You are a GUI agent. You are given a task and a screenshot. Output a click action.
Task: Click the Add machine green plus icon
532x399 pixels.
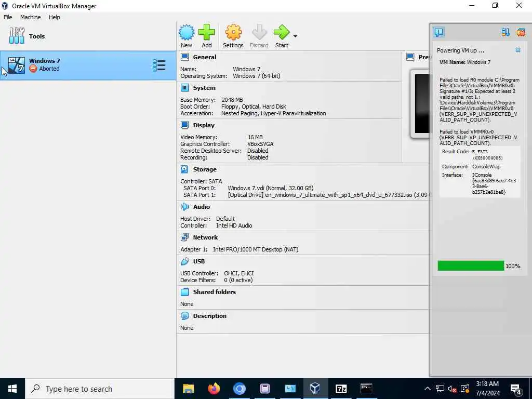point(207,33)
